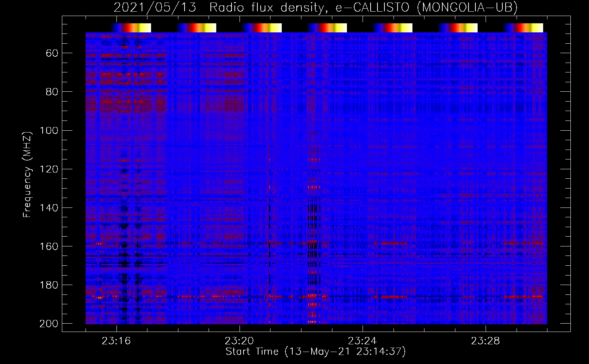This screenshot has width=589, height=364.
Task: Select the 60 frequency tick label
Action: [x=52, y=54]
